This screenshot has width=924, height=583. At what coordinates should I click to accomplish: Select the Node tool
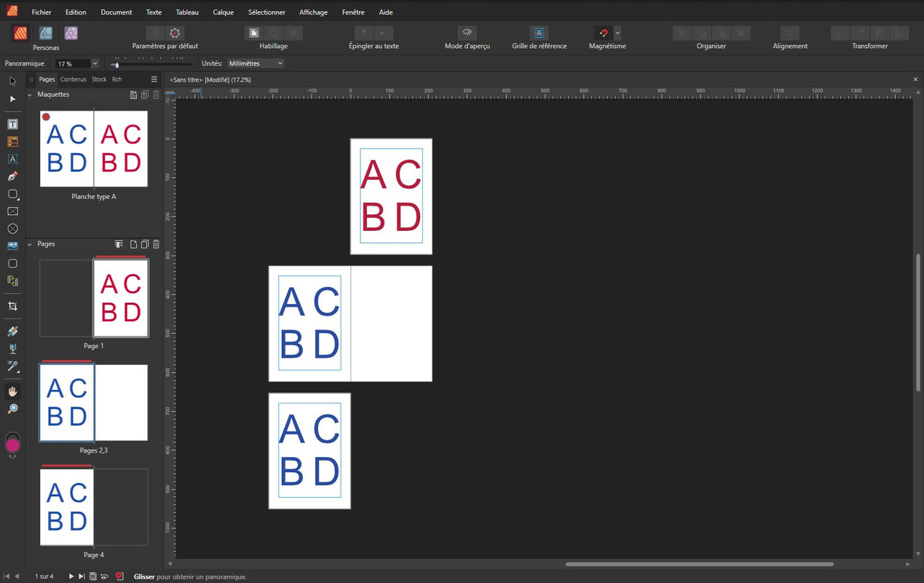pyautogui.click(x=12, y=99)
